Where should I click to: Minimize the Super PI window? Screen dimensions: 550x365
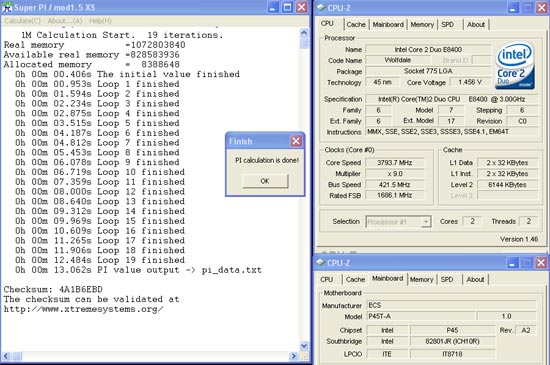click(273, 7)
